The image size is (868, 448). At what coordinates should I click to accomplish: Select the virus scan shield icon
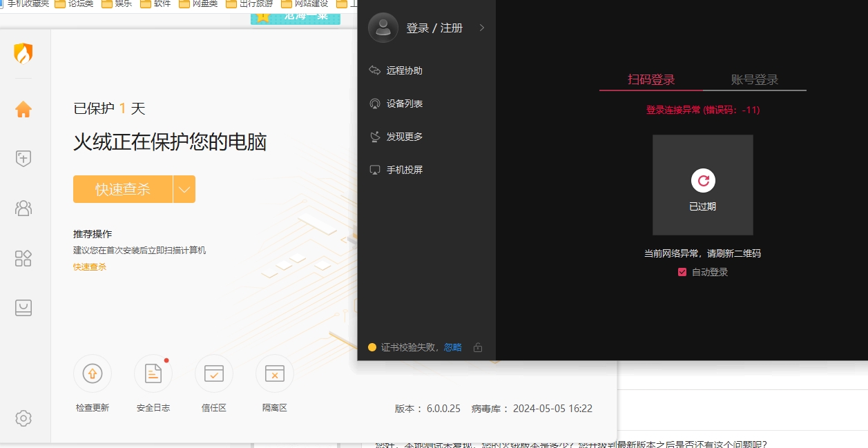click(23, 158)
